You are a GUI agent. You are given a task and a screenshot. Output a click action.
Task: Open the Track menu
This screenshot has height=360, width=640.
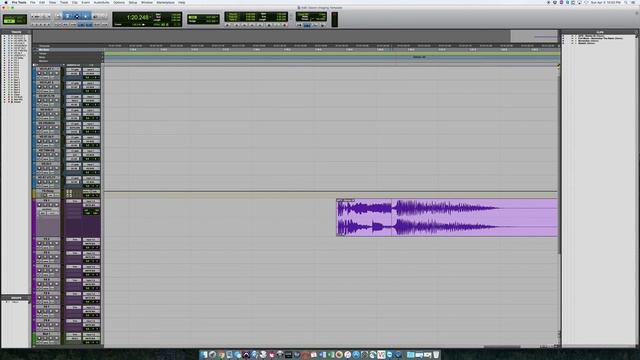(64, 2)
